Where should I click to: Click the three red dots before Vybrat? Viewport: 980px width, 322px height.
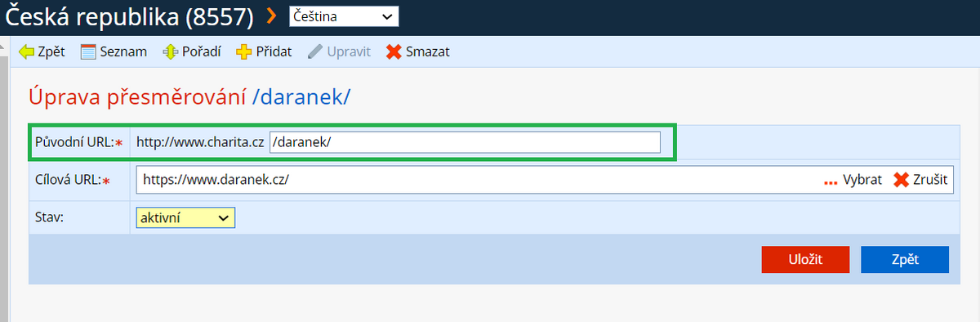831,181
